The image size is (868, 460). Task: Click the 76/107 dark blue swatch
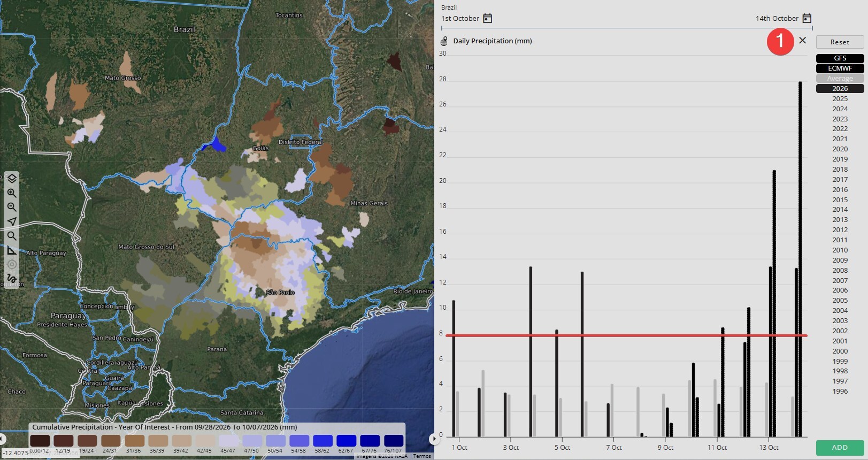coord(394,441)
